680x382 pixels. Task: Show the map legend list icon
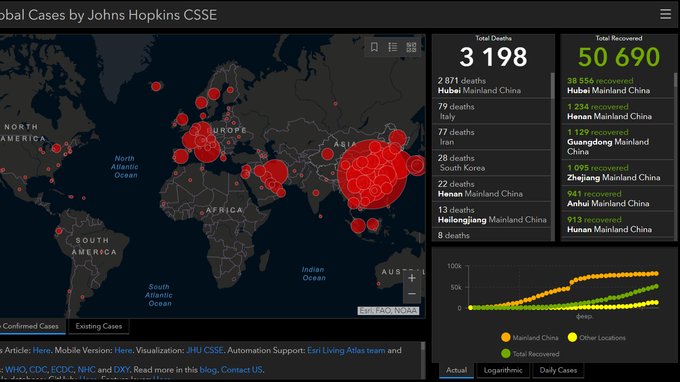(x=392, y=47)
